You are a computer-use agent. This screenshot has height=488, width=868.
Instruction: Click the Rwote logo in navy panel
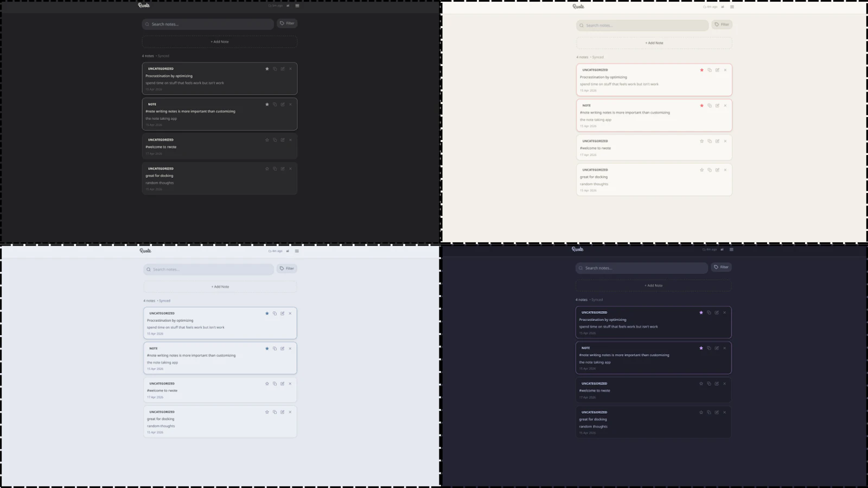click(x=578, y=249)
